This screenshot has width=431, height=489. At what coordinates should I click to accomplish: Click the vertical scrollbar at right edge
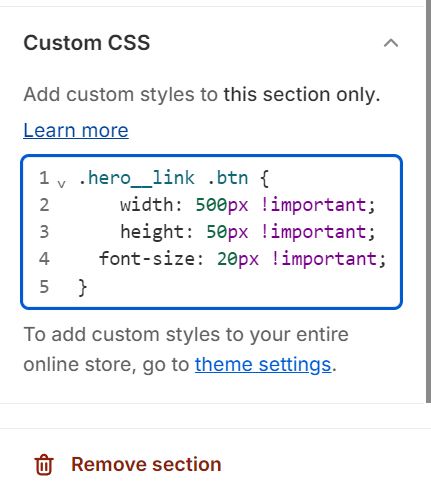pos(428,201)
